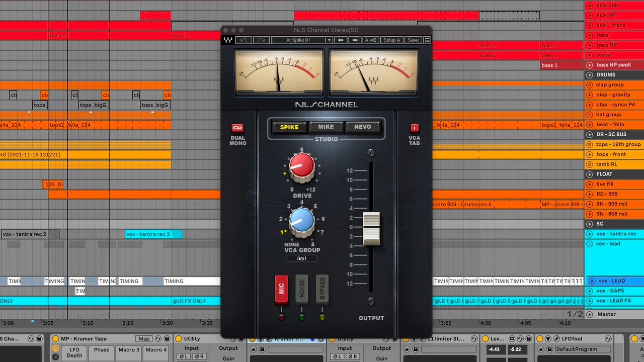Expand the clap group track
644x362 pixels.
click(x=589, y=85)
